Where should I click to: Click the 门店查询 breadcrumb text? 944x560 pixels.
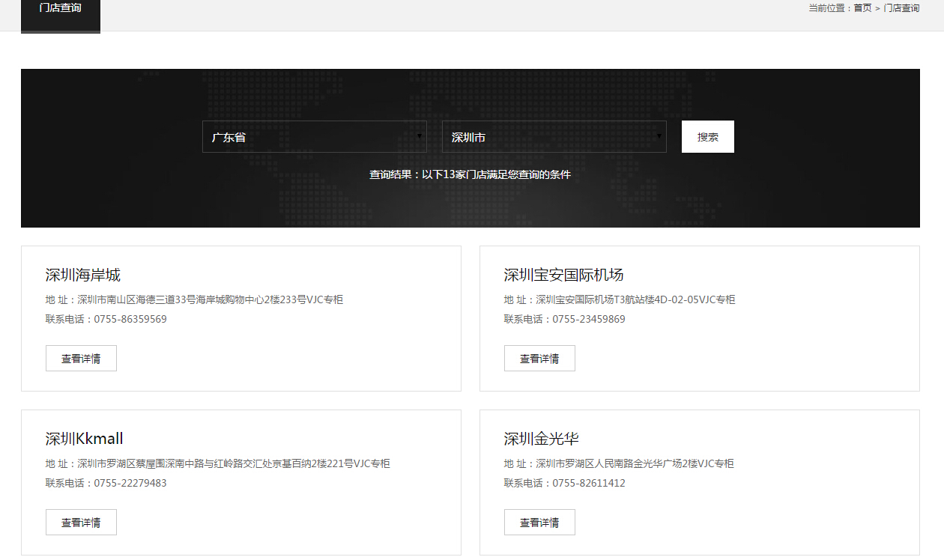point(902,8)
